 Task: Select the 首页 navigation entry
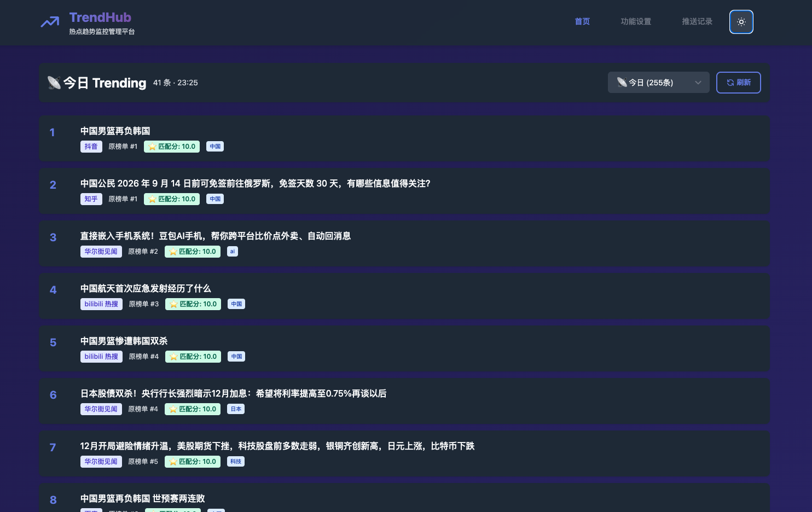pyautogui.click(x=582, y=22)
